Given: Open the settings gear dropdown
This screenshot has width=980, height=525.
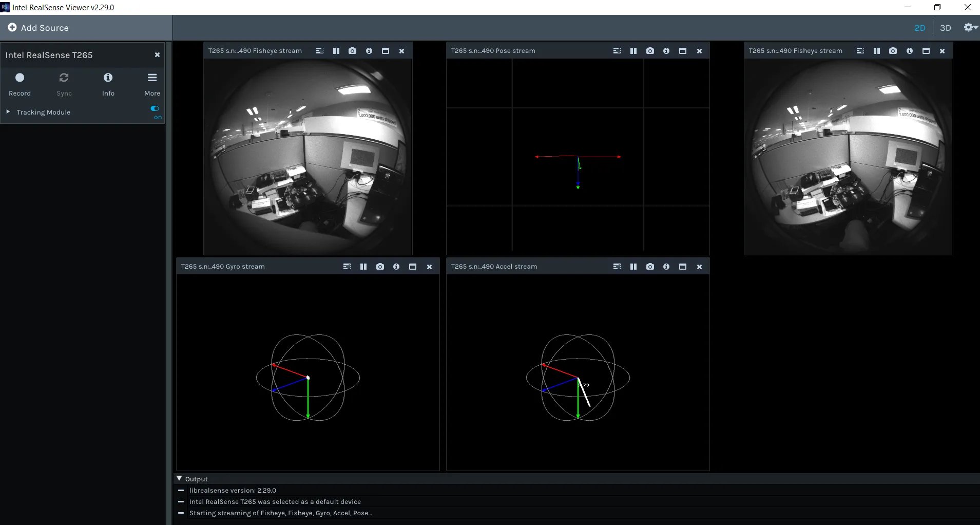Looking at the screenshot, I should tap(970, 28).
